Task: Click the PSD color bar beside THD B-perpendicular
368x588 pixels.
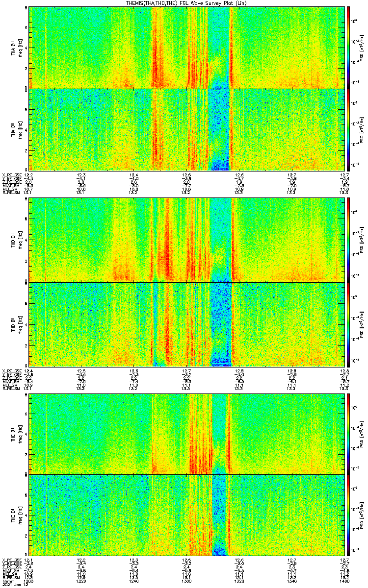Action: click(x=348, y=240)
